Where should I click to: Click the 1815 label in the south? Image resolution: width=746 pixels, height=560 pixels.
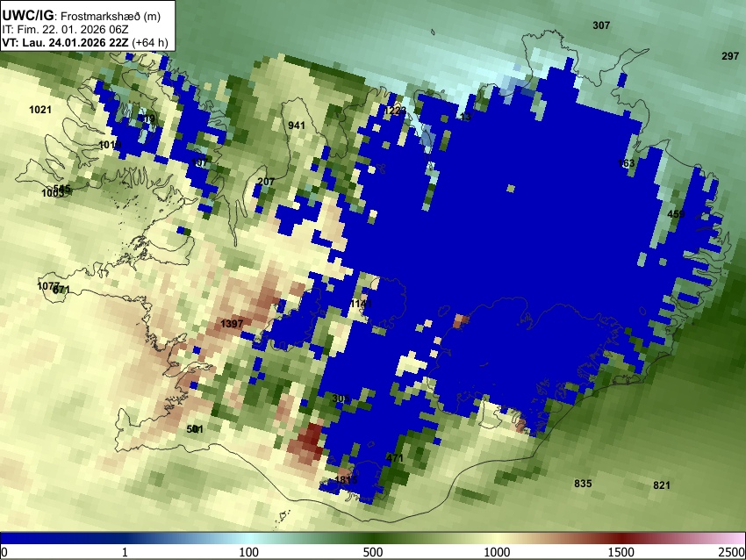pyautogui.click(x=346, y=479)
